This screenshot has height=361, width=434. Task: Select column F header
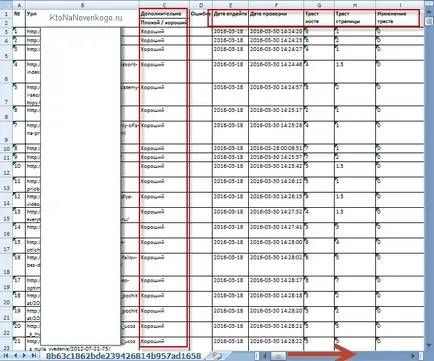coord(276,5)
